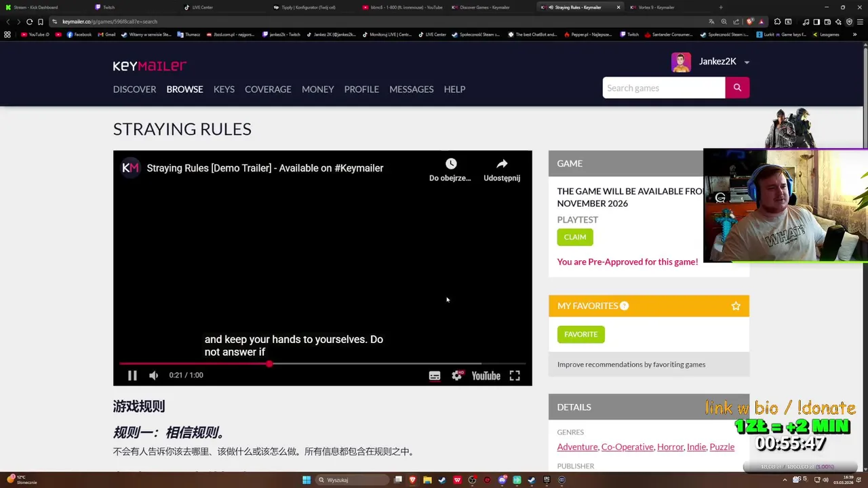Open My Favorites help question mark
This screenshot has height=488, width=868.
tap(624, 306)
